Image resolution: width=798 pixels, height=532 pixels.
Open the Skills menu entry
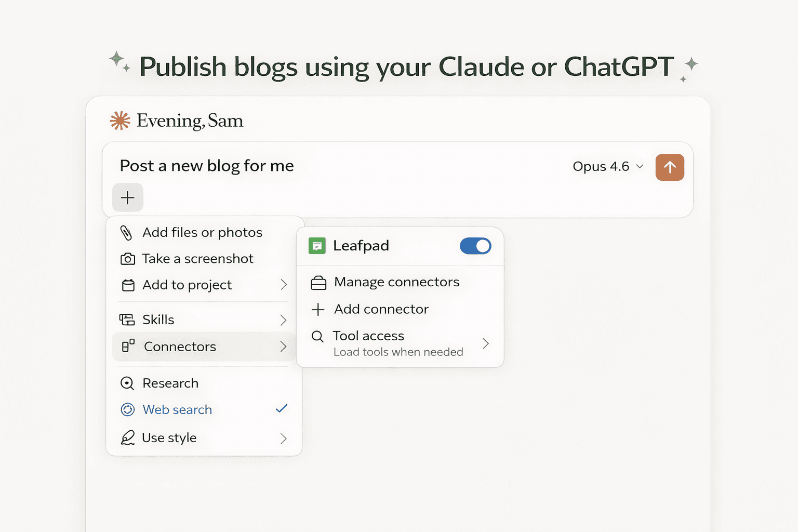point(204,320)
